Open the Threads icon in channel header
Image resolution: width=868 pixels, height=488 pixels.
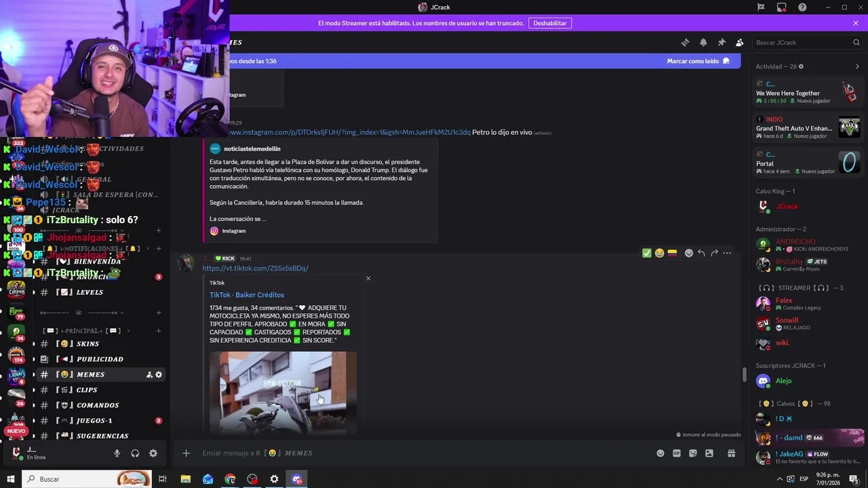click(x=685, y=42)
